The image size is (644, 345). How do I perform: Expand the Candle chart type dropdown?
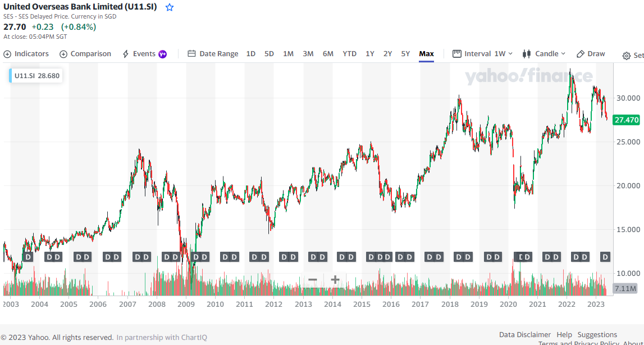(x=544, y=54)
